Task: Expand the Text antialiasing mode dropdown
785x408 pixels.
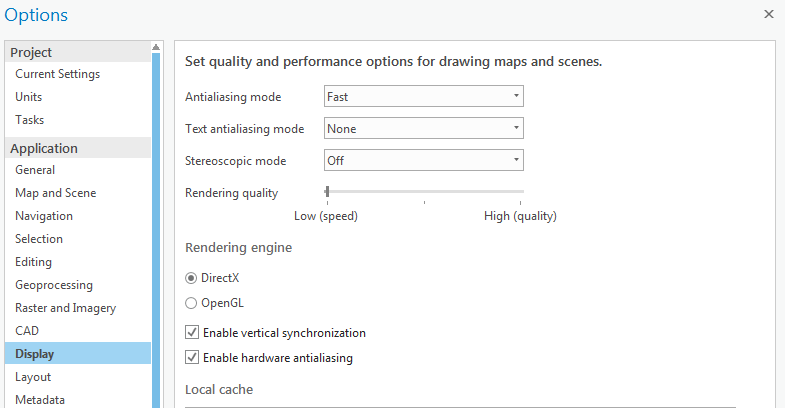Action: (424, 129)
